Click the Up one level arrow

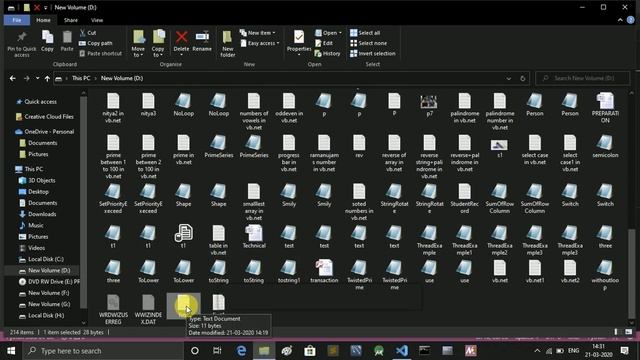47,78
